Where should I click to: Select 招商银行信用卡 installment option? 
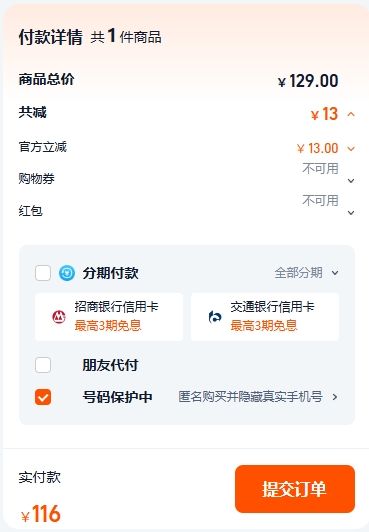(x=109, y=317)
